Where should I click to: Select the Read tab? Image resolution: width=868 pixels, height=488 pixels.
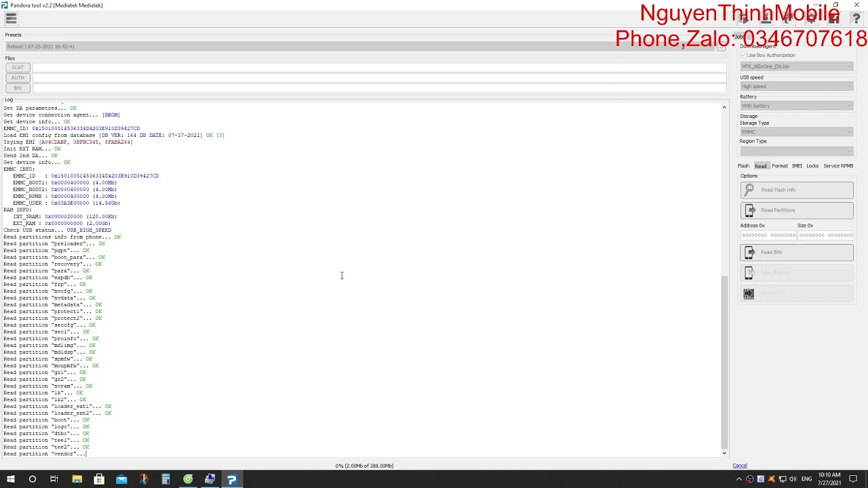coord(761,166)
